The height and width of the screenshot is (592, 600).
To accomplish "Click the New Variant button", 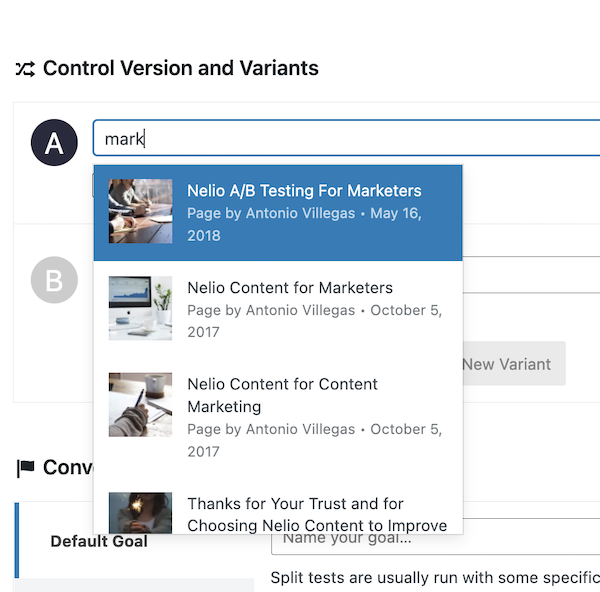I will [514, 364].
